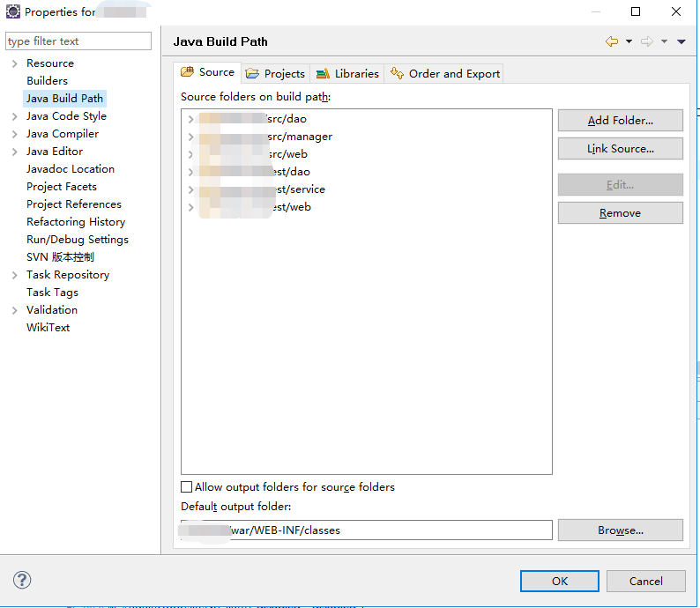Viewport: 700px width, 608px height.
Task: Expand the Validation node
Action: pyautogui.click(x=15, y=310)
